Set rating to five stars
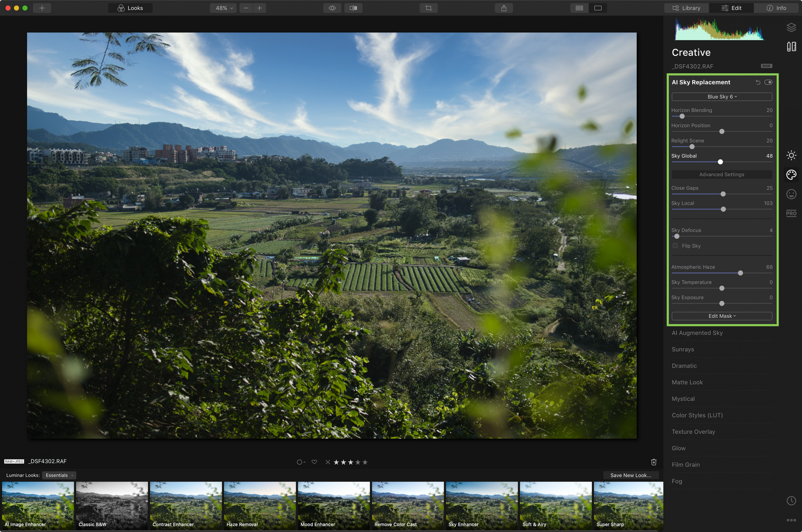This screenshot has width=802, height=532. tap(365, 462)
